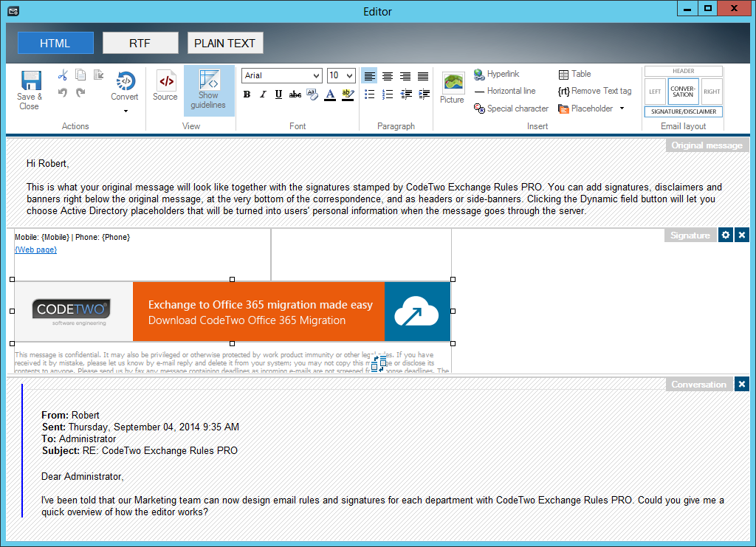The width and height of the screenshot is (756, 547).
Task: Click the Copy icon
Action: [80, 75]
